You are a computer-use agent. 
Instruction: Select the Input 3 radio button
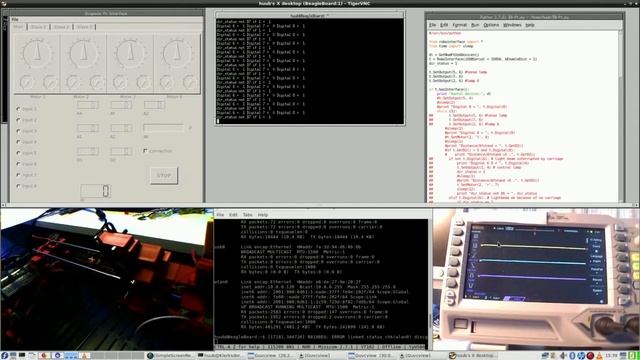click(18, 131)
